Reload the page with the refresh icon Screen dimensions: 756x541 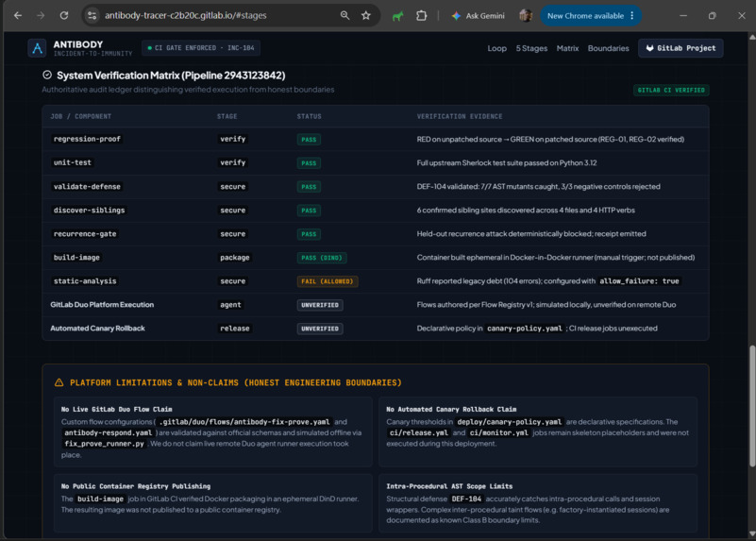(x=63, y=15)
